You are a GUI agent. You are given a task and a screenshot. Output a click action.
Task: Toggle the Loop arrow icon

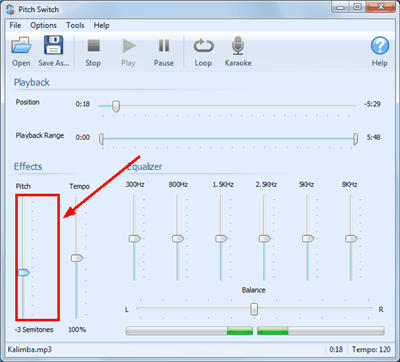(x=203, y=46)
